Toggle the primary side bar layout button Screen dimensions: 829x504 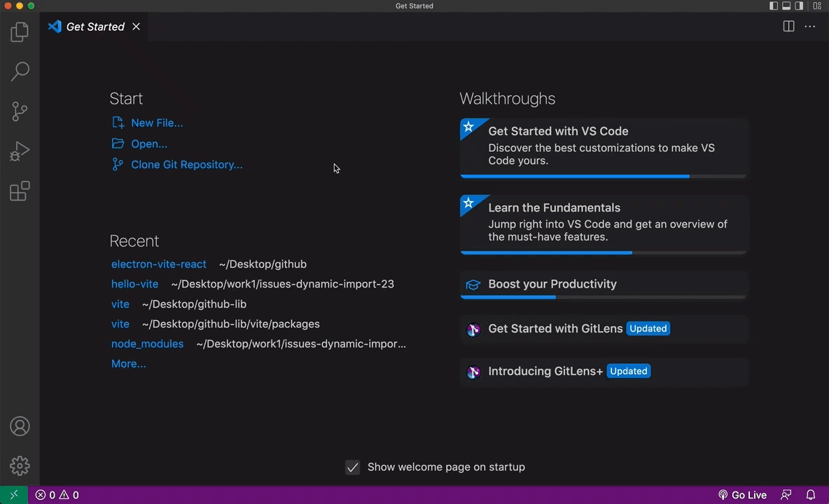point(774,6)
